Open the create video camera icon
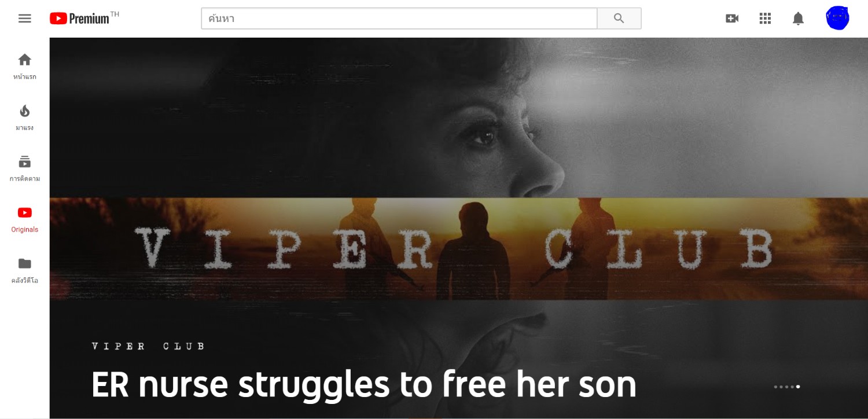The height and width of the screenshot is (419, 868). (x=732, y=19)
